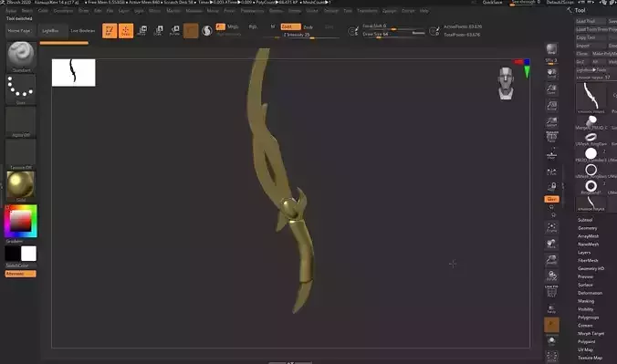617x364 pixels.
Task: Expand the Polygroups section
Action: [x=589, y=317]
